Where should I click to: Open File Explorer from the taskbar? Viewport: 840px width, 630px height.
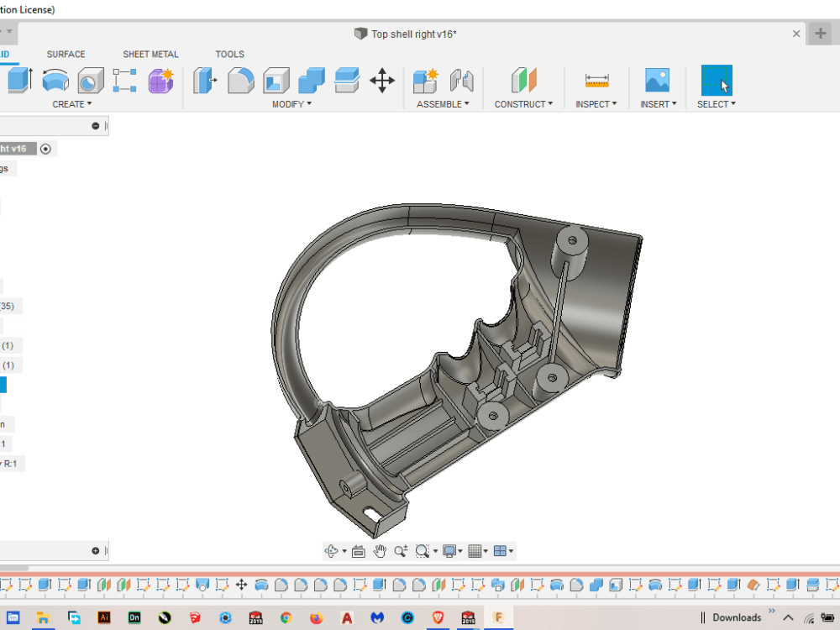coord(43,617)
